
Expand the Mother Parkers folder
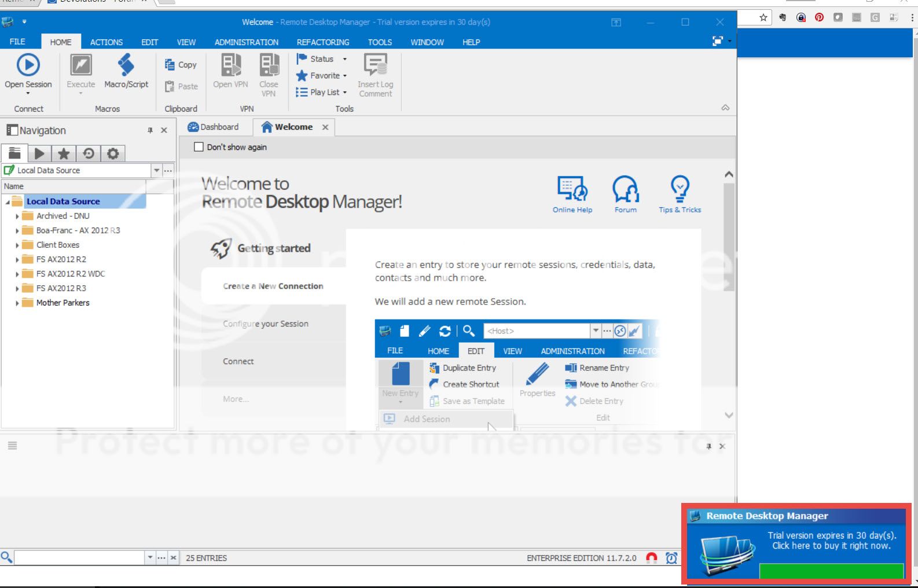click(x=17, y=303)
